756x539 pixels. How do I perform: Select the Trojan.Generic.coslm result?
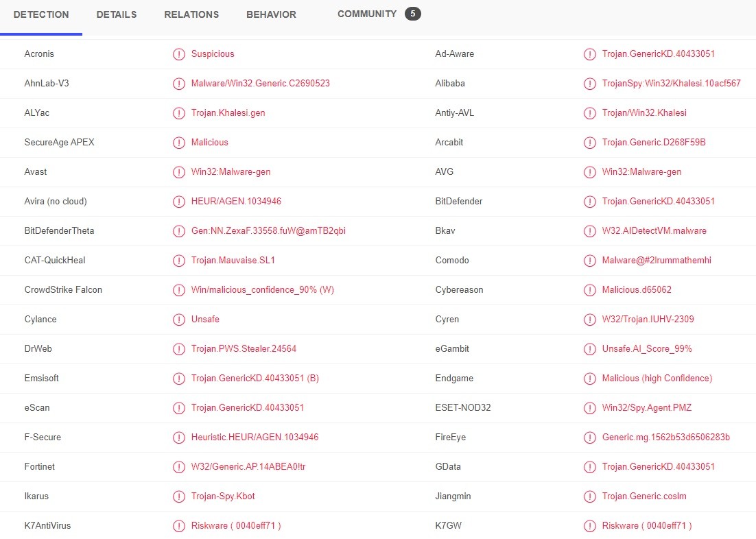point(644,496)
